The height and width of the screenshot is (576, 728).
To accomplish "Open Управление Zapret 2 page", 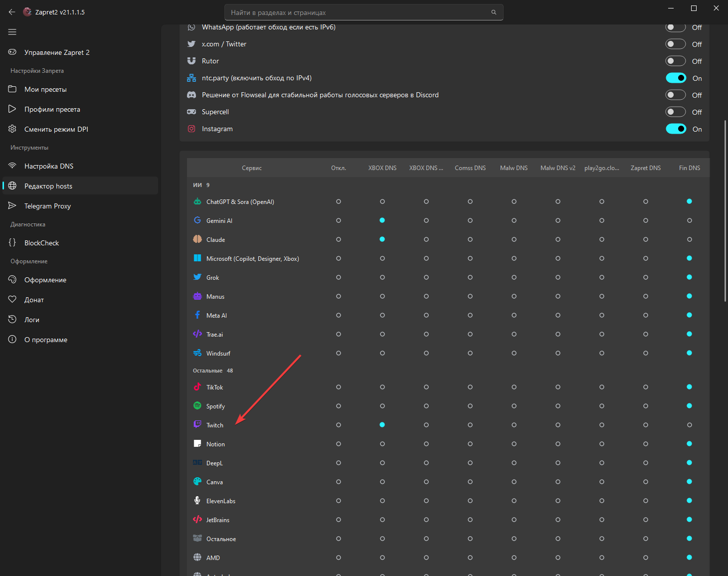I will [80, 52].
